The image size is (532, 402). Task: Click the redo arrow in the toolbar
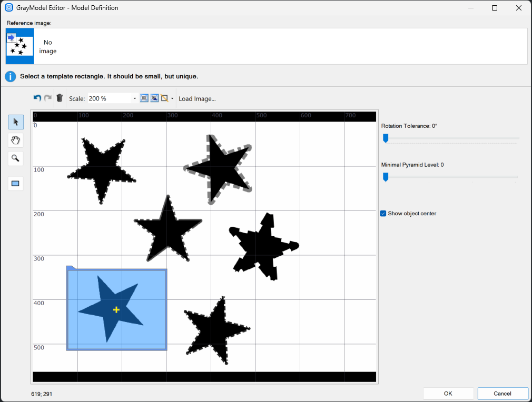(x=47, y=98)
